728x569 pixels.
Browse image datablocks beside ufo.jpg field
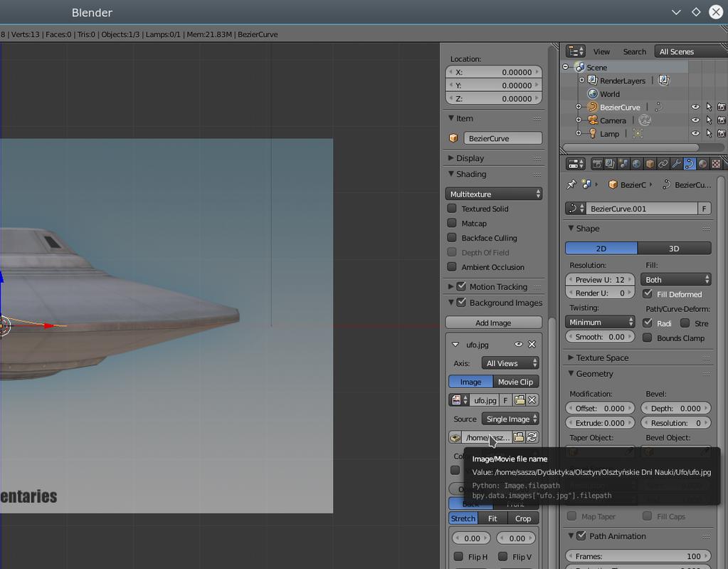[459, 400]
